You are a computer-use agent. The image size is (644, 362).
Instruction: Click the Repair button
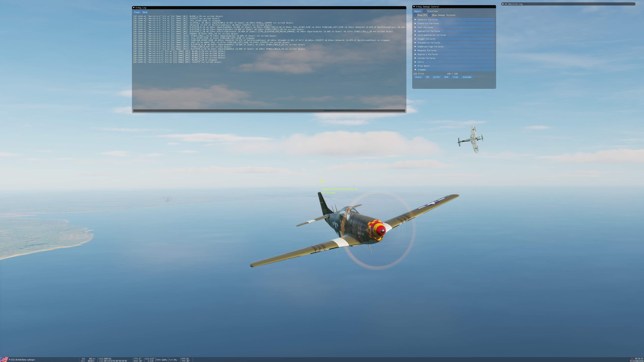point(417,11)
